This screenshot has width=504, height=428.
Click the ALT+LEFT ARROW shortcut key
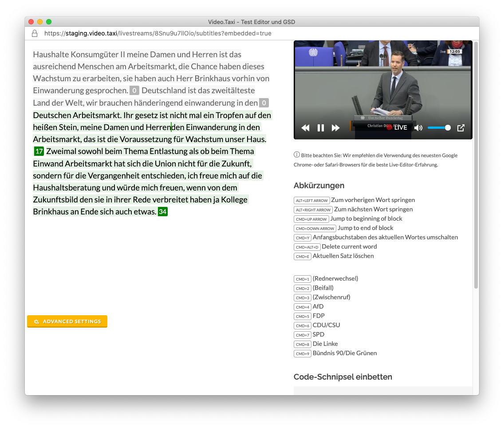312,200
